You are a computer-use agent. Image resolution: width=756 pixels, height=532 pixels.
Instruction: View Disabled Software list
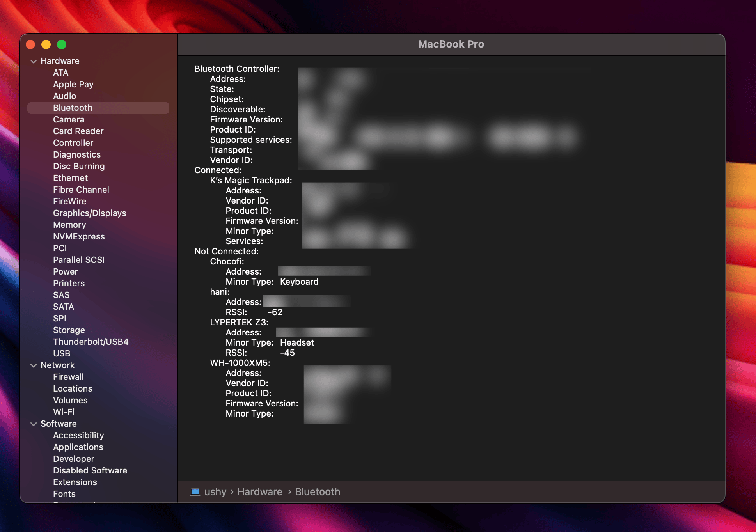point(90,470)
